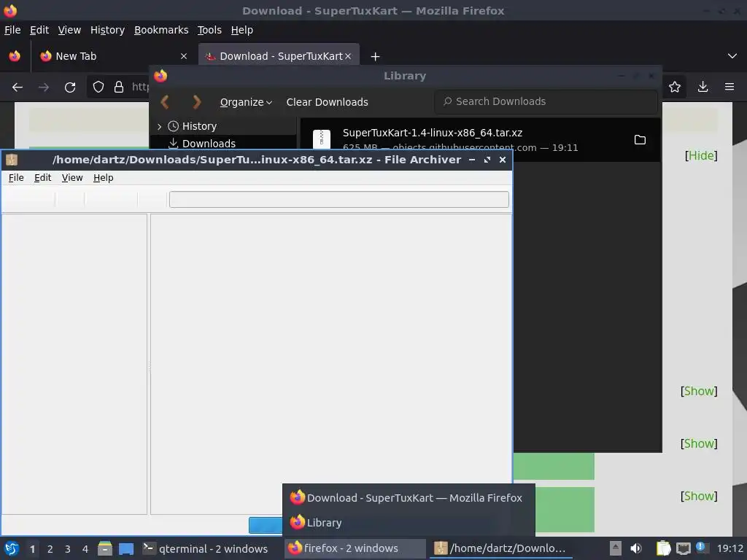Open View menu in File Archiver
The image size is (747, 560).
(72, 178)
